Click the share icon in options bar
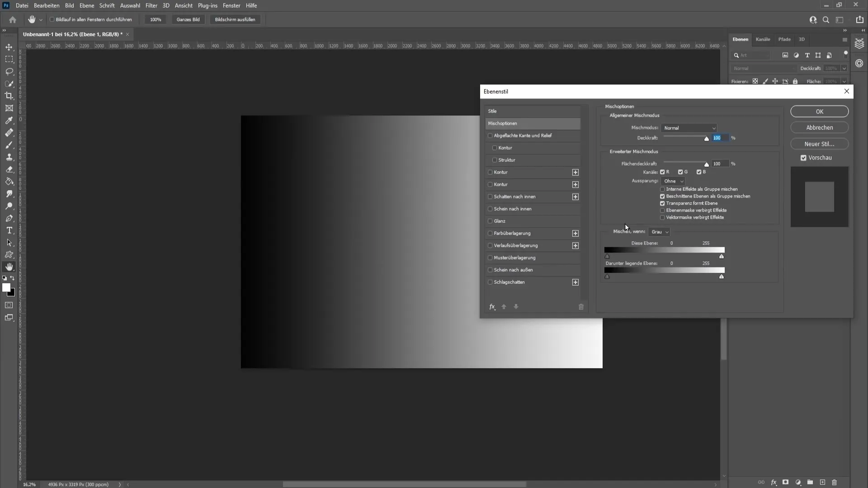 point(859,19)
